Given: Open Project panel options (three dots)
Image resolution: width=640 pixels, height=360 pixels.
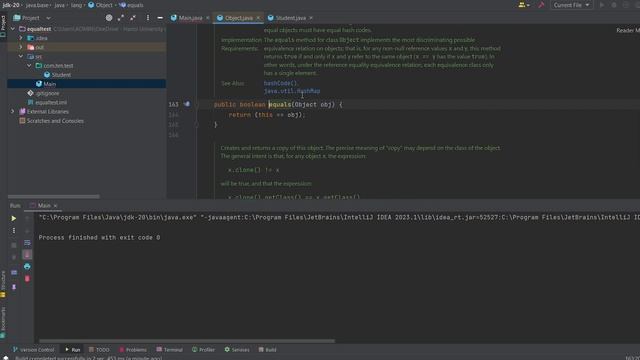Looking at the screenshot, I should click(x=148, y=18).
